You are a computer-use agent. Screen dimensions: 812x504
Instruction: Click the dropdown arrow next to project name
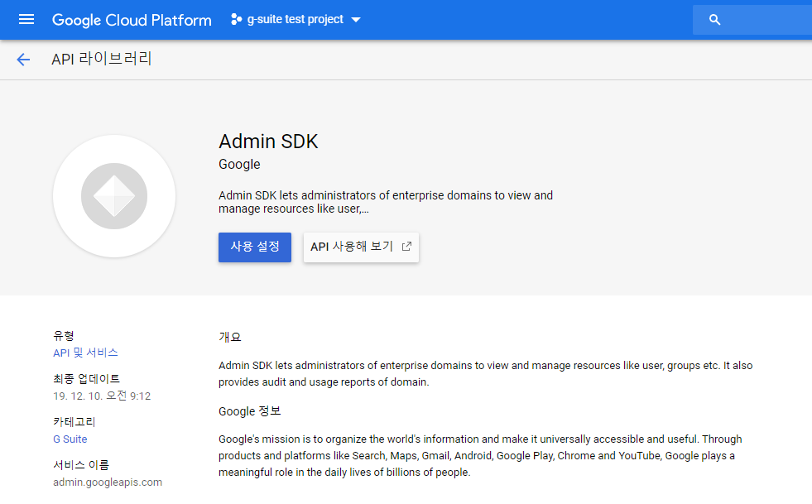coord(356,20)
